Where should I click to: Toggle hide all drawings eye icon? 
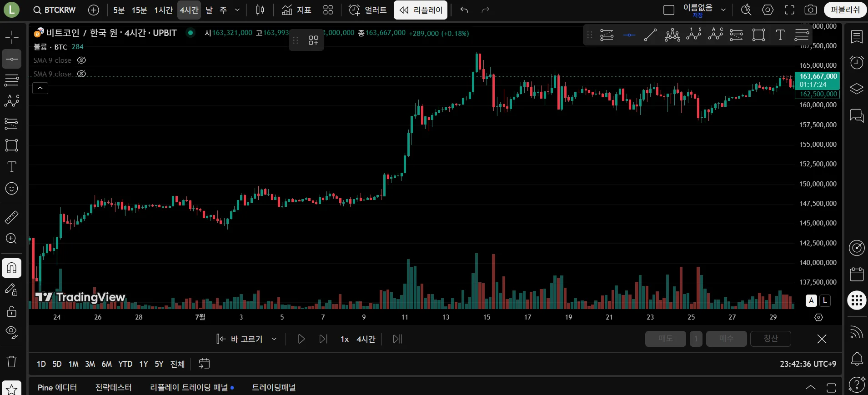pyautogui.click(x=11, y=333)
